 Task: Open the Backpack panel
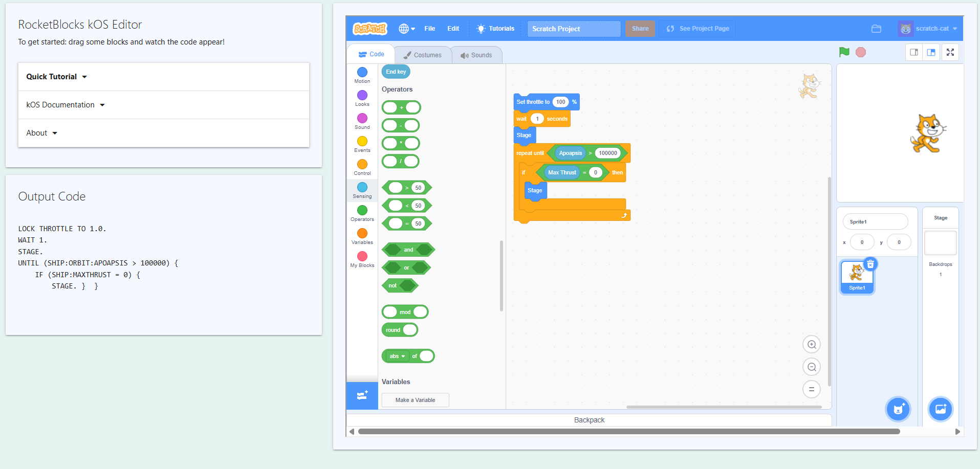[x=589, y=420]
